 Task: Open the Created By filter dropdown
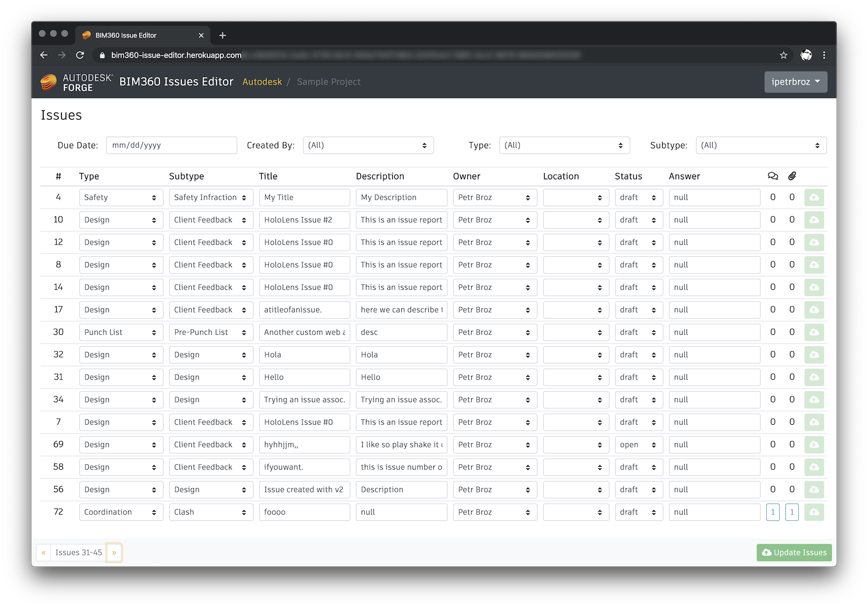tap(368, 145)
